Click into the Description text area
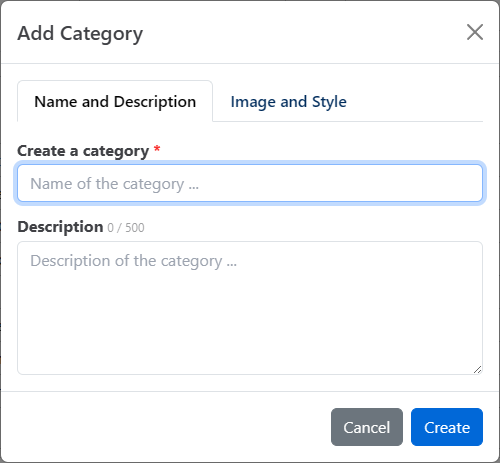Viewport: 500px width, 463px height. 250,308
